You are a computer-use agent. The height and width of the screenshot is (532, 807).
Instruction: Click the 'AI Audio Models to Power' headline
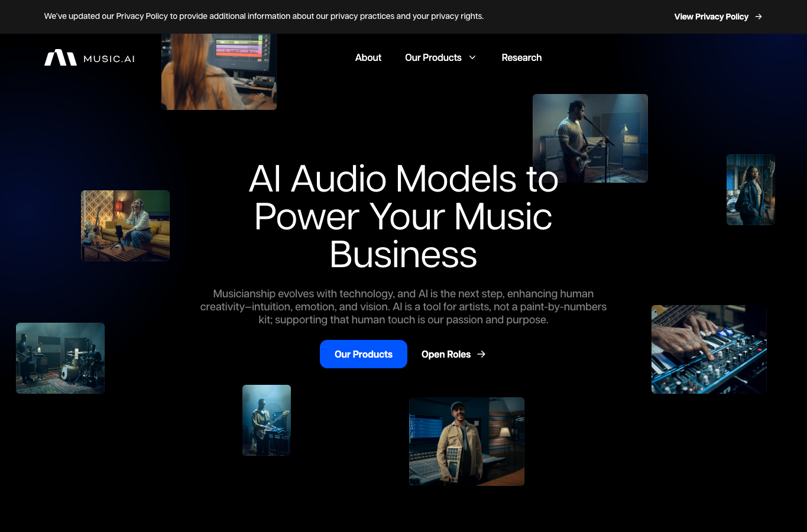(403, 216)
